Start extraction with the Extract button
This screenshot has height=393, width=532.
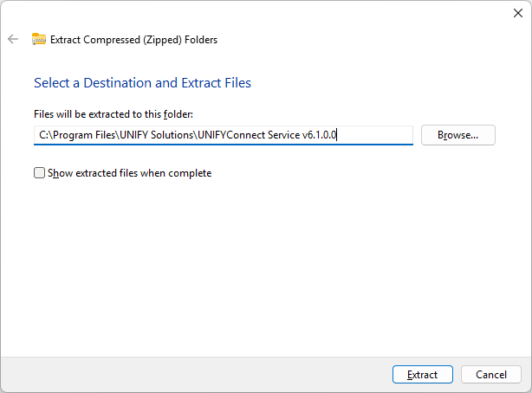tap(423, 374)
